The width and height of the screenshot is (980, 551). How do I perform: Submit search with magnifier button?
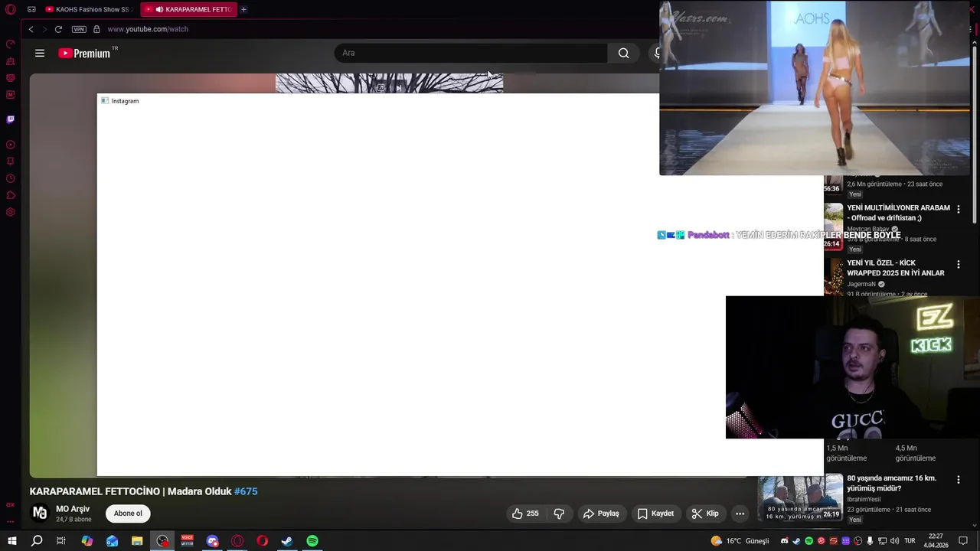coord(624,53)
